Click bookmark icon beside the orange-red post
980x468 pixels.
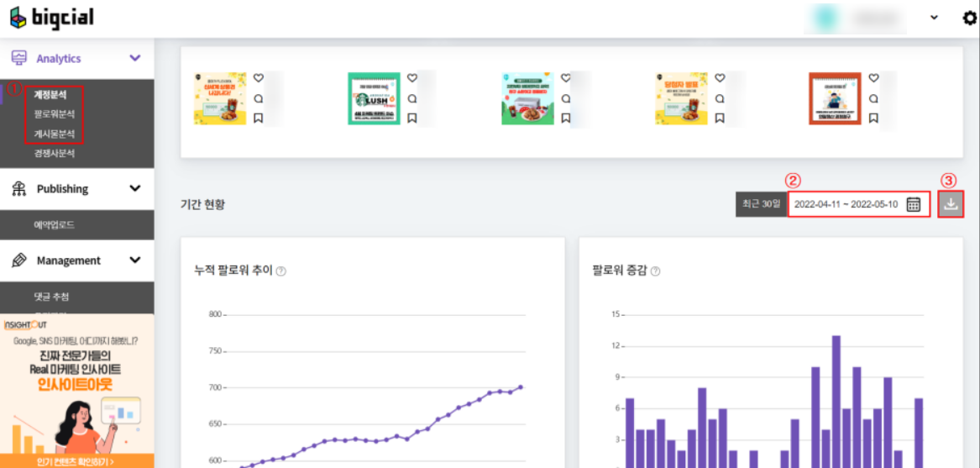[x=873, y=118]
